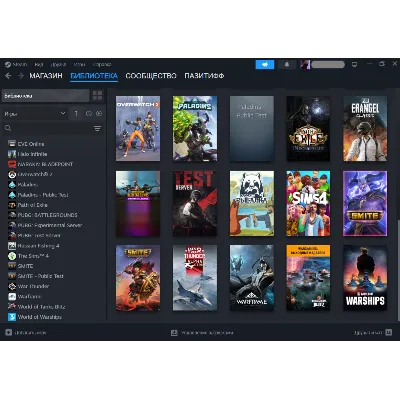Open the Overwatch 2 cover tile
This screenshot has width=400, height=400.
point(138,128)
